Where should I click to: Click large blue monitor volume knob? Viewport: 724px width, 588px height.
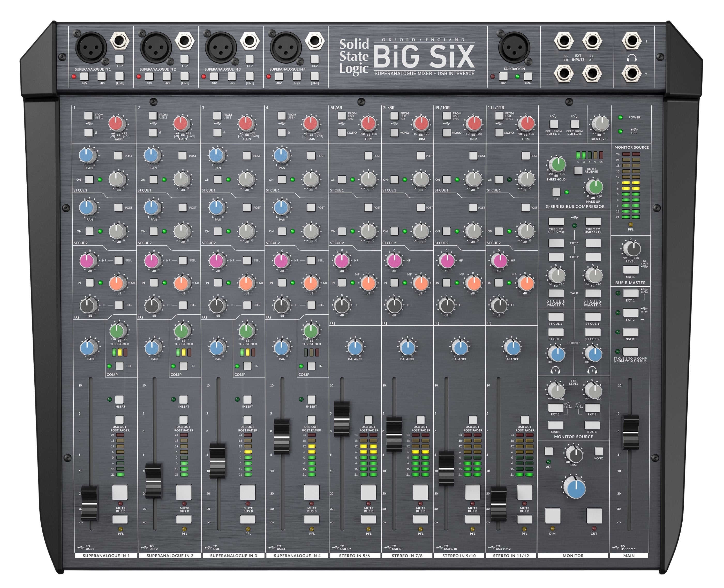click(x=576, y=488)
